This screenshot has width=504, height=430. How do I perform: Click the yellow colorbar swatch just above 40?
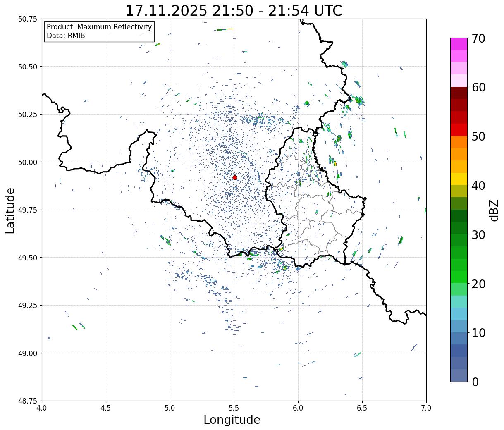click(x=459, y=179)
